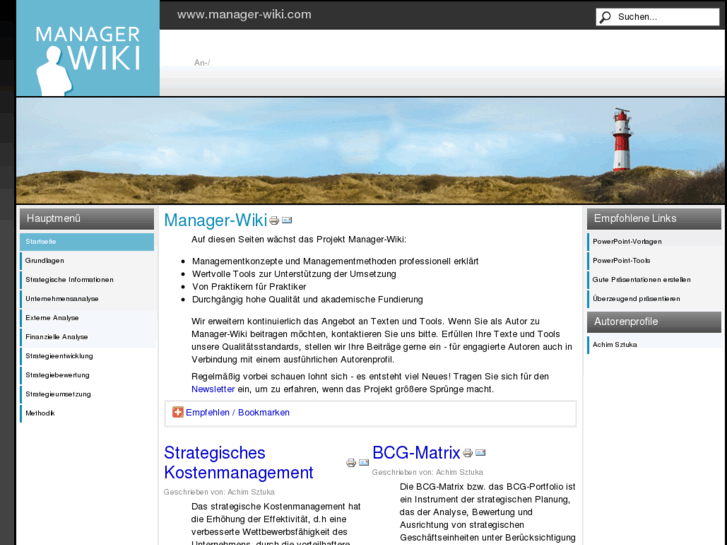Open Achim Sztuka author profile
The width and height of the screenshot is (727, 545).
[x=654, y=345]
